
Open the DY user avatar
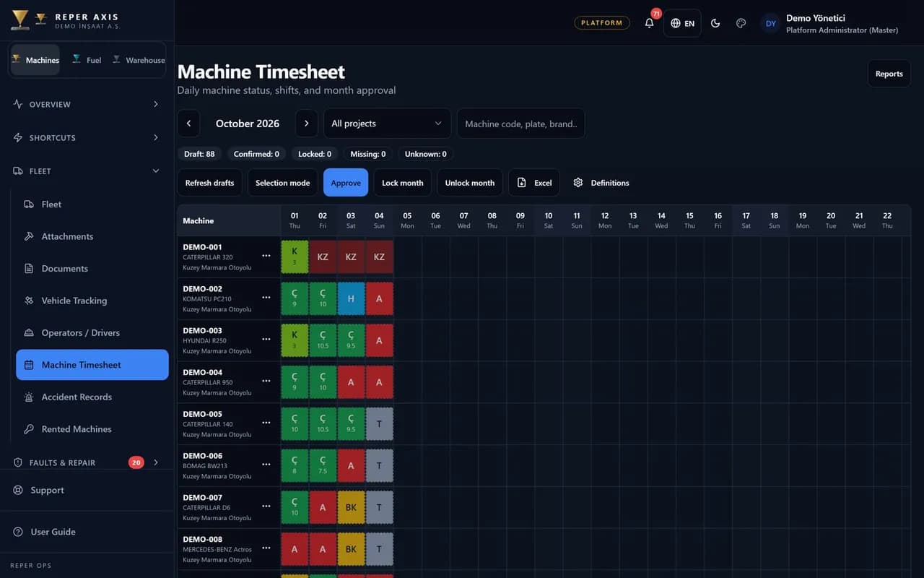[x=771, y=23]
